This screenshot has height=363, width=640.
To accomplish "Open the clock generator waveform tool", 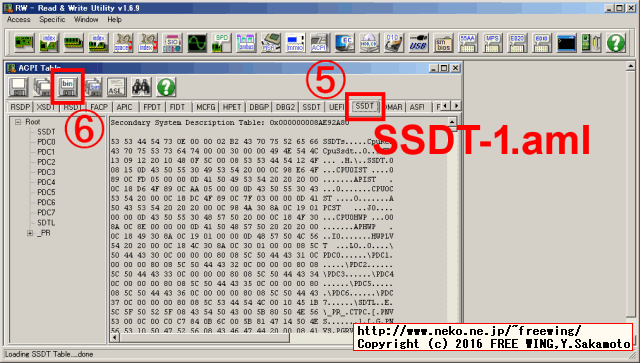I will [x=197, y=42].
